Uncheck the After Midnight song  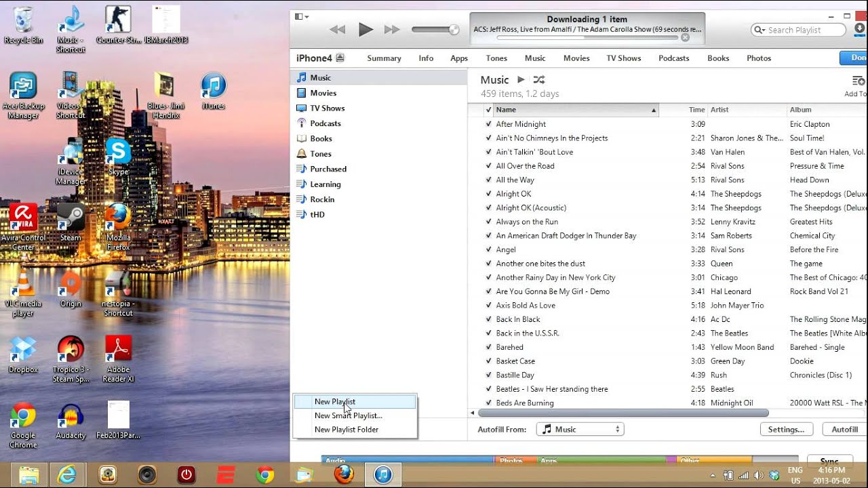click(x=488, y=124)
